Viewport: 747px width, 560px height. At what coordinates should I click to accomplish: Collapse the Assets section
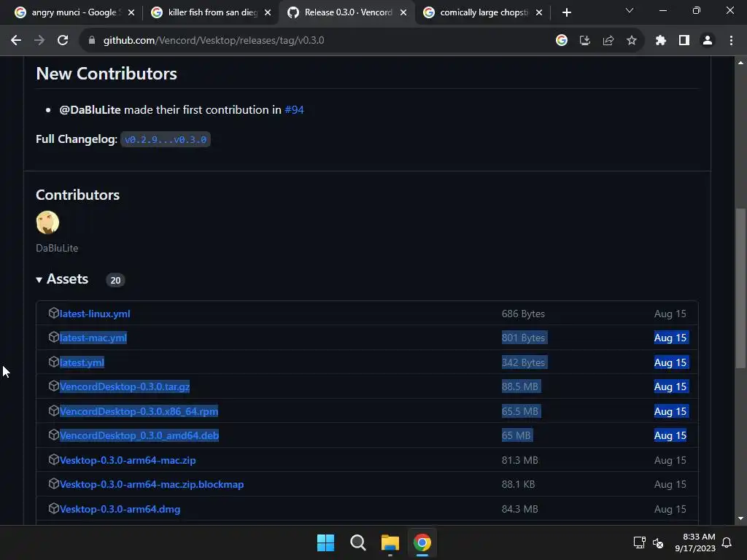pos(62,279)
